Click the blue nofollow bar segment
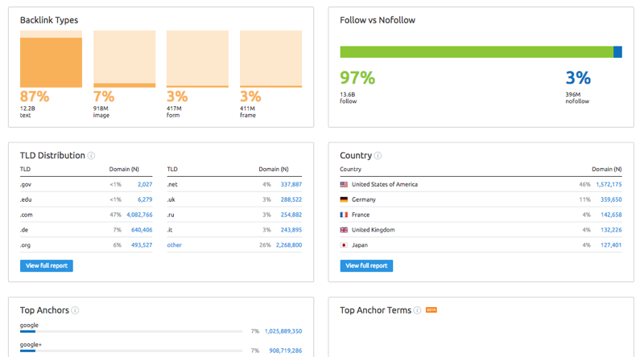Viewport: 644px width, 357px height. (617, 52)
